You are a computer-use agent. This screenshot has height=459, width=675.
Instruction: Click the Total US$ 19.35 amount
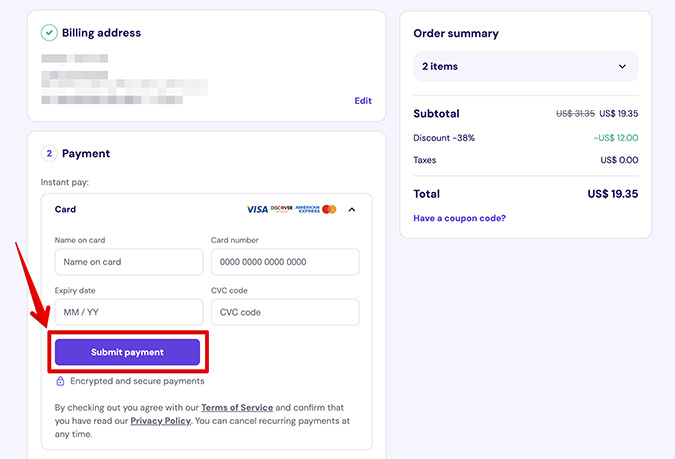pos(613,194)
